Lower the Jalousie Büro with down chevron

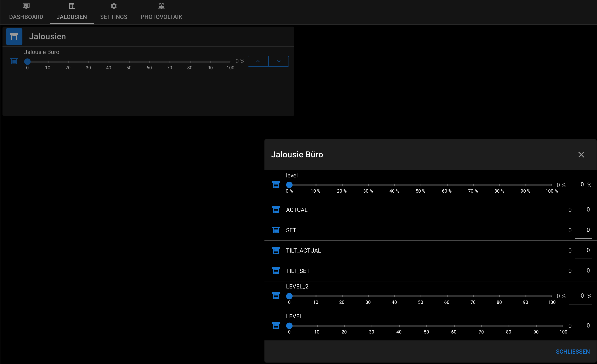coord(279,61)
